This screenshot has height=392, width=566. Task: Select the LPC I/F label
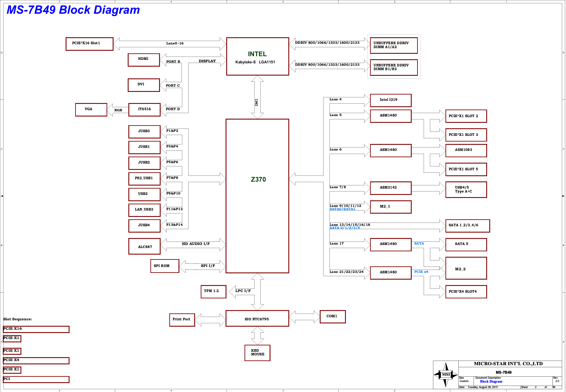(x=243, y=291)
